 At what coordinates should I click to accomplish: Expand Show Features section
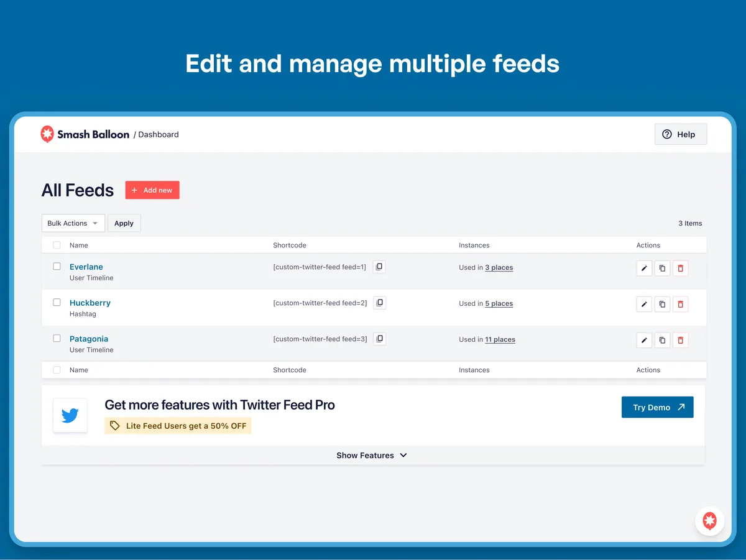pos(372,456)
